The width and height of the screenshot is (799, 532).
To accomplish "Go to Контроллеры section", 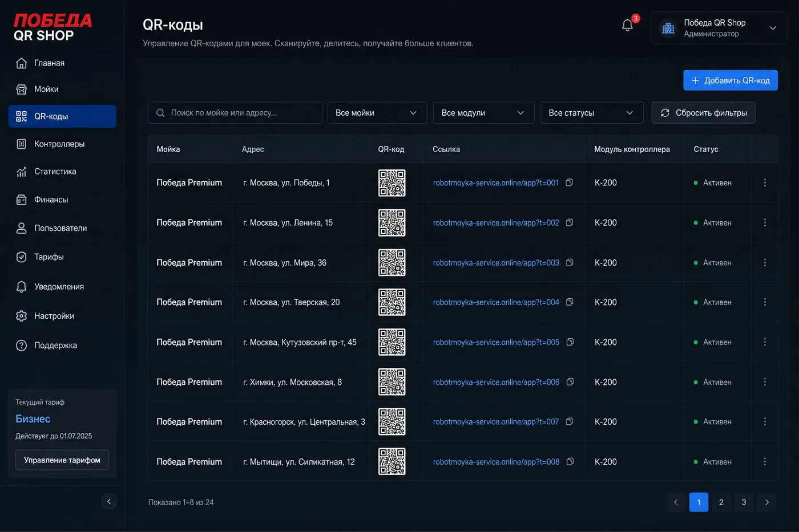I will tap(62, 144).
